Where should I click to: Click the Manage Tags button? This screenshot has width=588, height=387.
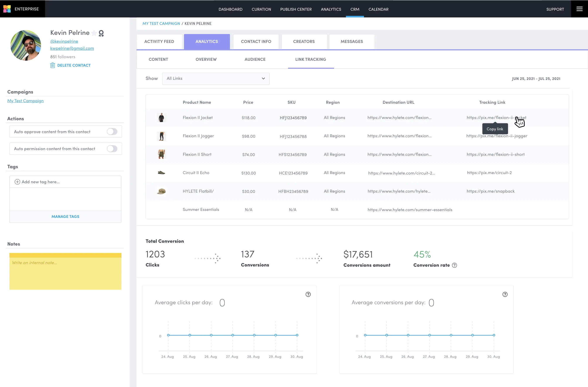(65, 217)
